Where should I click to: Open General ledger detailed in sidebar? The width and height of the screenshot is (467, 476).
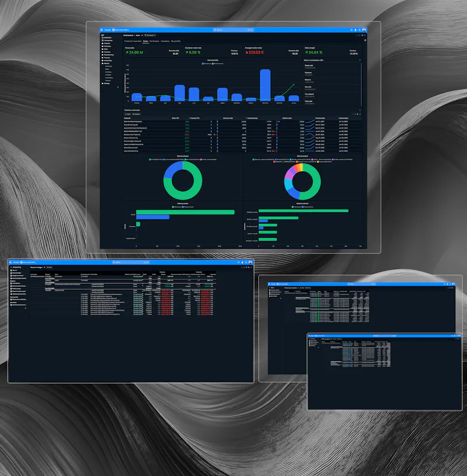click(18, 279)
